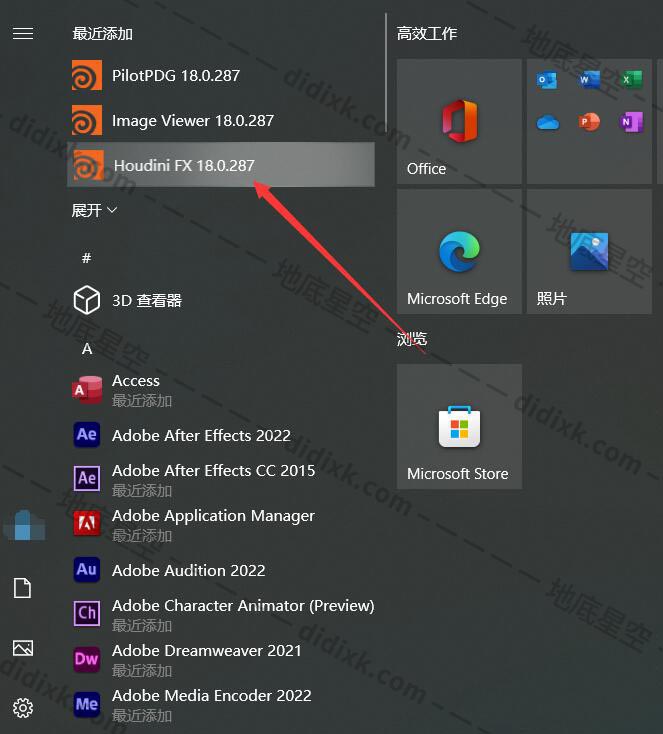The height and width of the screenshot is (734, 663).
Task: Open Adobe Media Encoder 2022 entry
Action: (212, 696)
